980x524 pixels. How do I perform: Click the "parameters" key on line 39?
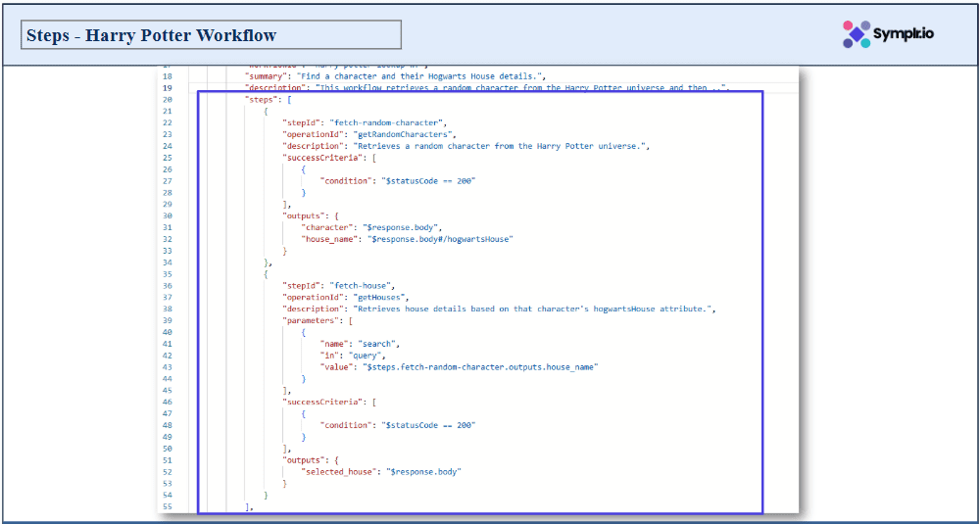pos(311,320)
